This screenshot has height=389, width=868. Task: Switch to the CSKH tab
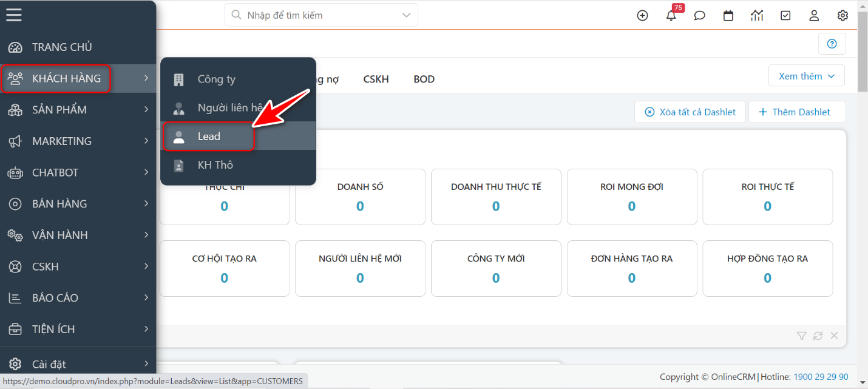pyautogui.click(x=376, y=79)
